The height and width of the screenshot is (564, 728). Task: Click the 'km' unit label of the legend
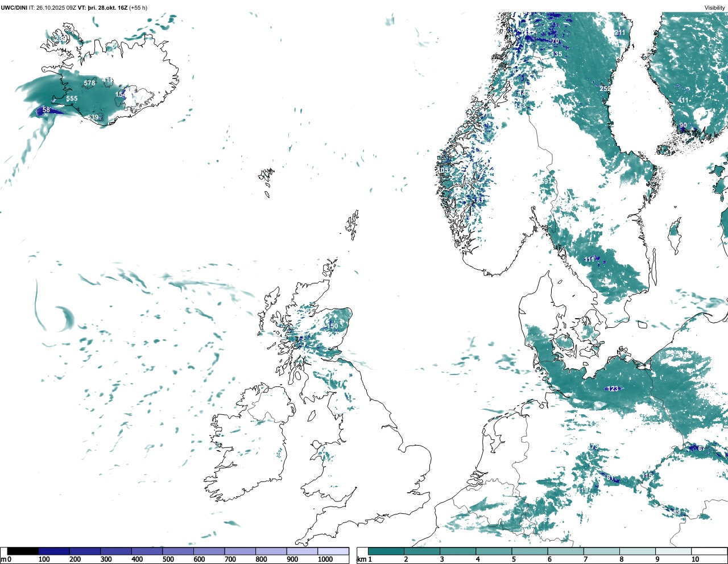click(x=361, y=559)
